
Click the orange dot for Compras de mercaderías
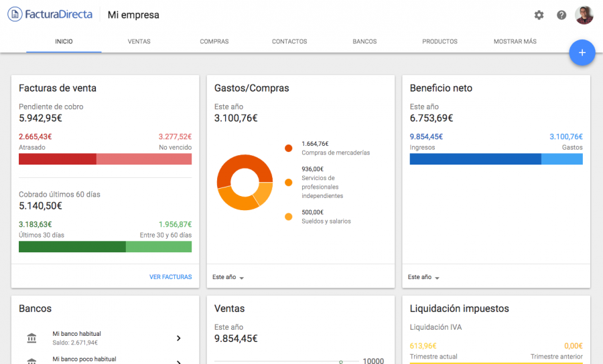pos(289,148)
